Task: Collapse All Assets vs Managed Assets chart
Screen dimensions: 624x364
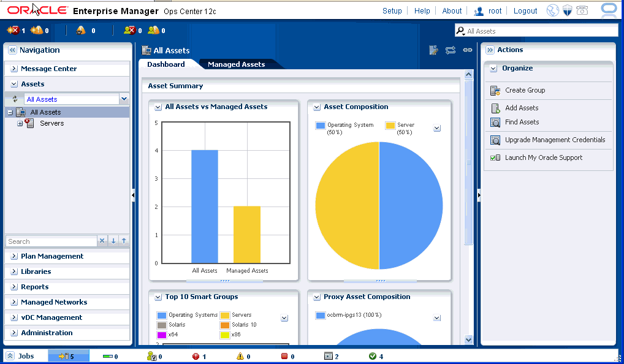Action: tap(158, 107)
